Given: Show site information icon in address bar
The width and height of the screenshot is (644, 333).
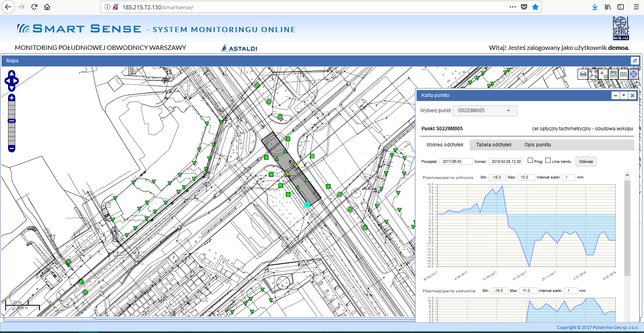Looking at the screenshot, I should click(x=107, y=7).
